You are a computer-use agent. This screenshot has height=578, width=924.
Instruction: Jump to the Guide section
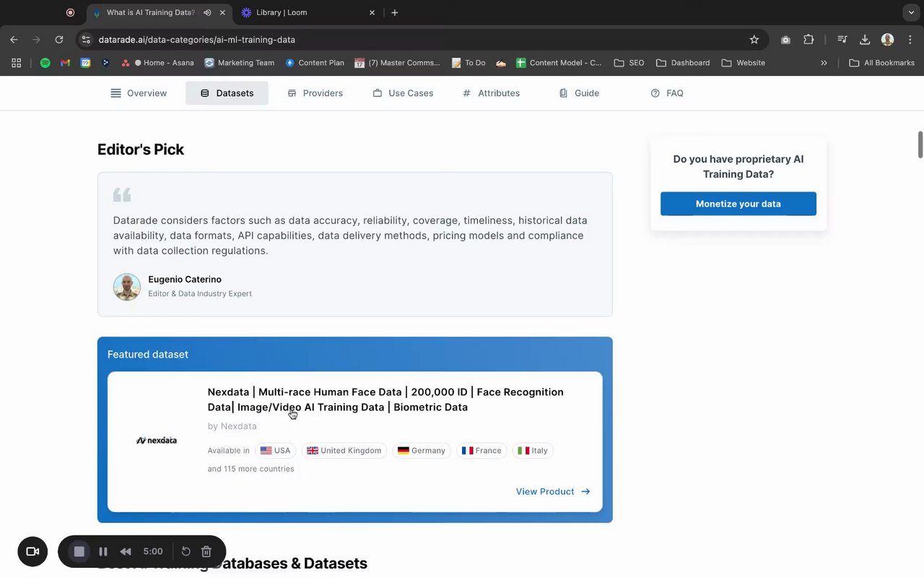579,93
